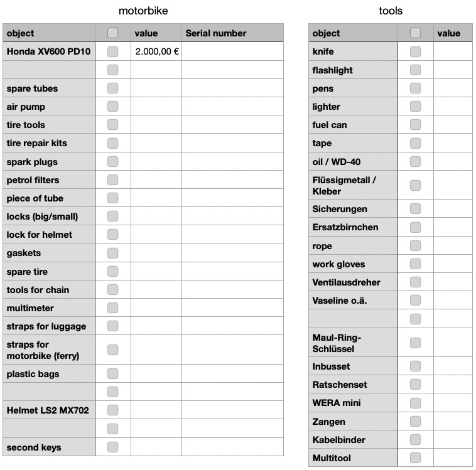
Task: Check the second keys checkbox
Action: [112, 447]
